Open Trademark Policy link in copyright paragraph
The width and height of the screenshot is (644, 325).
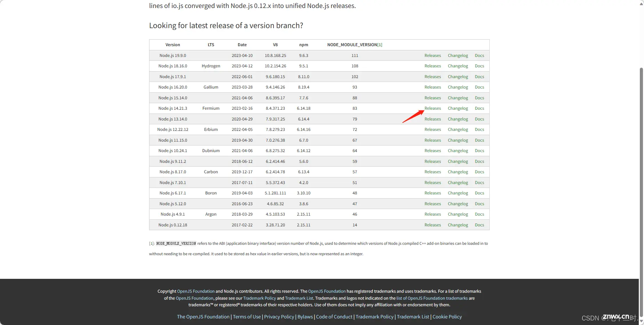click(260, 298)
